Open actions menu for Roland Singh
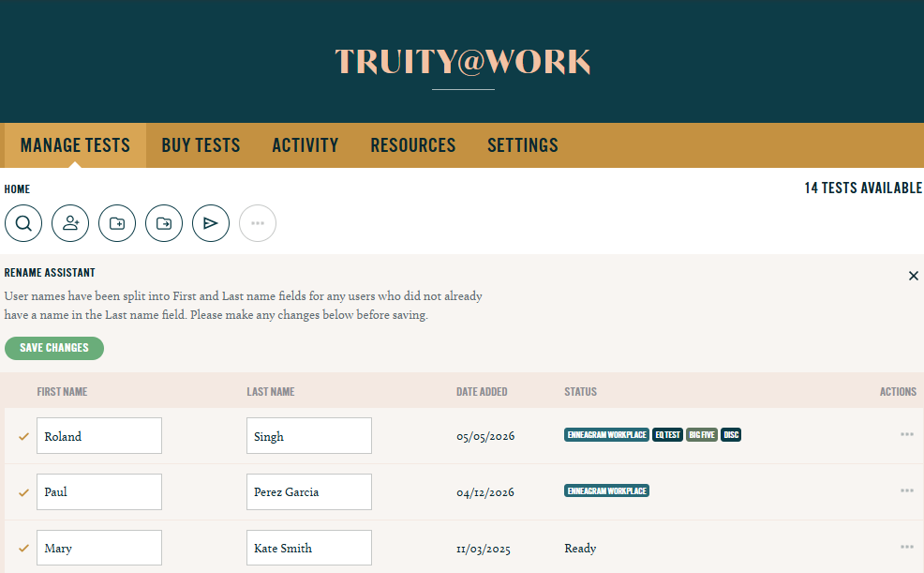 point(907,434)
